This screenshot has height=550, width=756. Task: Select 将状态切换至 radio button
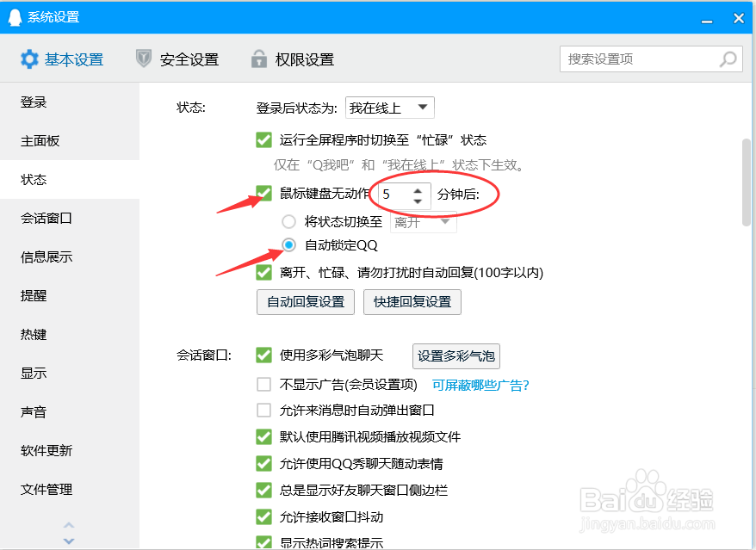pos(288,222)
